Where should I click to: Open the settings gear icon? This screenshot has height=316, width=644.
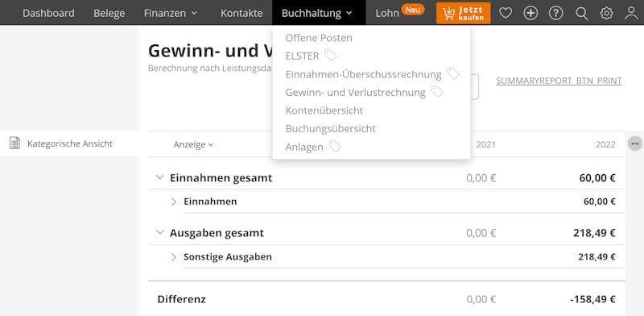click(x=606, y=13)
